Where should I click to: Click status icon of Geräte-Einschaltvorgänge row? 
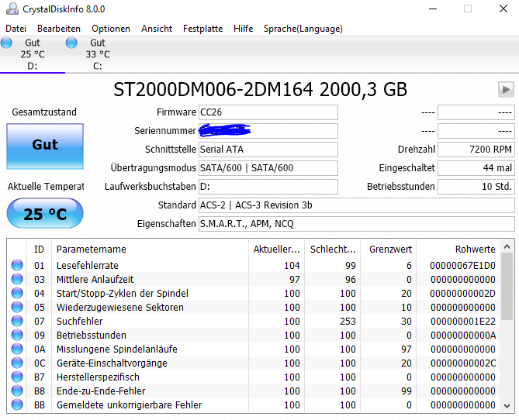coord(17,363)
